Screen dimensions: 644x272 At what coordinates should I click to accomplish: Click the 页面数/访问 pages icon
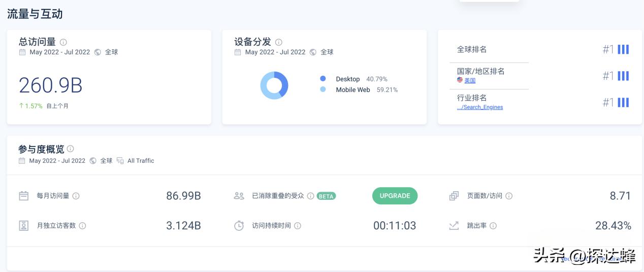pos(454,196)
